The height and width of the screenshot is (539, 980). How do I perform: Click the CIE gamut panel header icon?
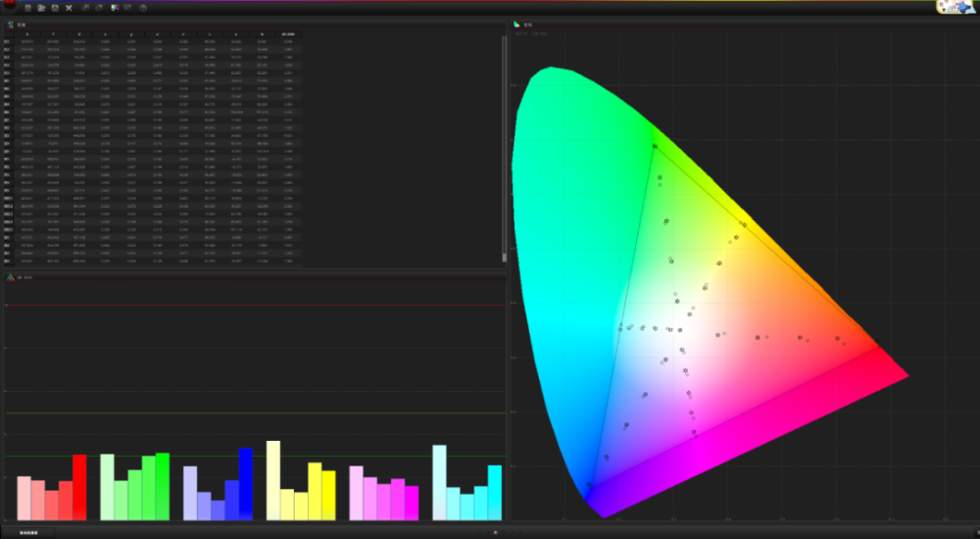pos(516,24)
